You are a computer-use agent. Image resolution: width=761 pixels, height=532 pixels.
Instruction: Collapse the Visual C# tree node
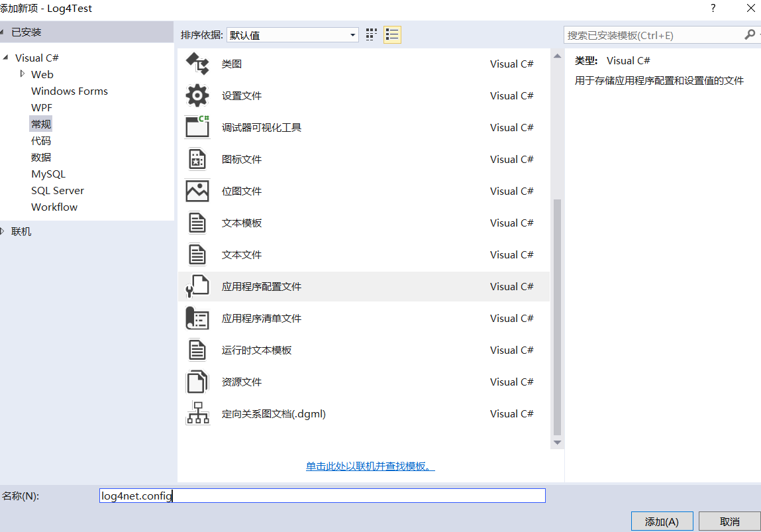click(7, 58)
